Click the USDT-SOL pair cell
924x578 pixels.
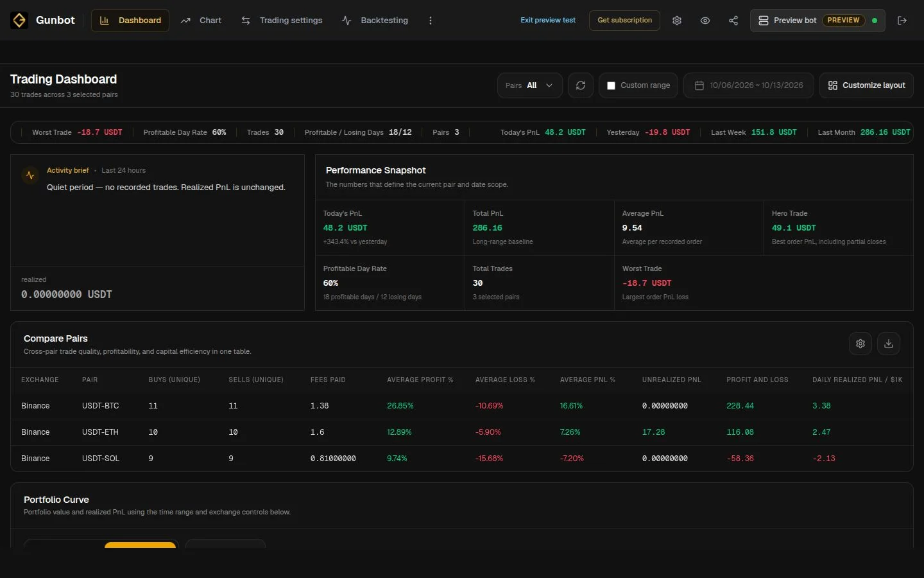(101, 459)
